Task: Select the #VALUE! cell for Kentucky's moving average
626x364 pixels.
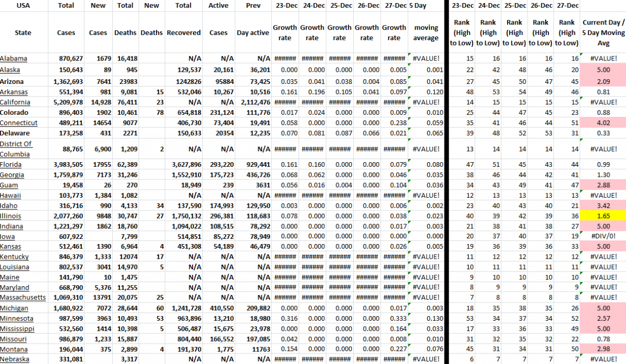Action: (x=426, y=257)
